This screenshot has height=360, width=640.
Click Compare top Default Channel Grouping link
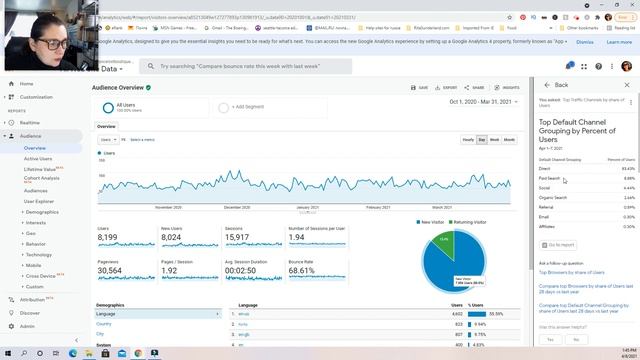[584, 308]
